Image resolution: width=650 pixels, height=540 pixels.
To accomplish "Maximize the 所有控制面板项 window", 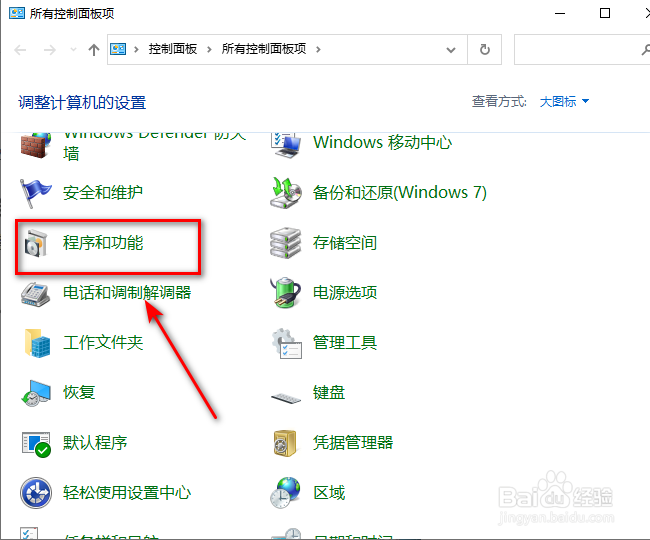I will click(x=605, y=13).
